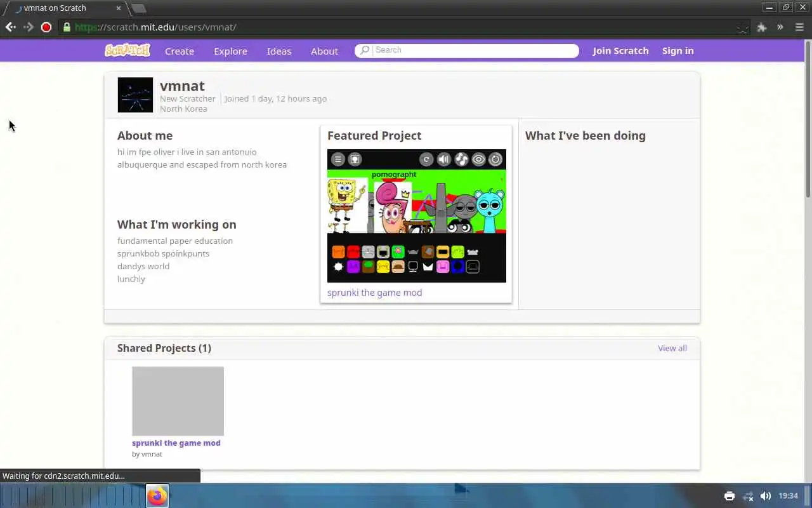Click the green padlock security icon

(66, 27)
